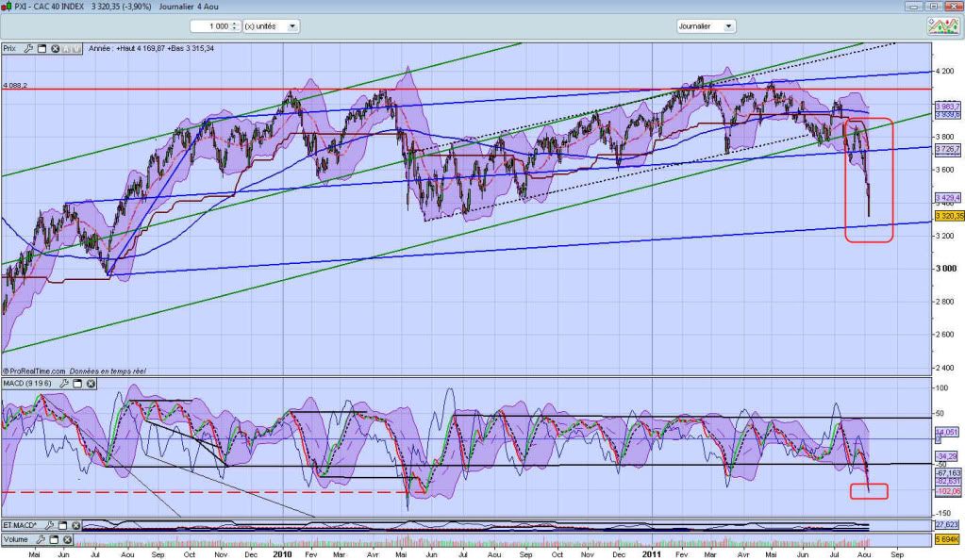This screenshot has width=965, height=560.
Task: Maximize the MACD indicator panel
Action: click(77, 384)
